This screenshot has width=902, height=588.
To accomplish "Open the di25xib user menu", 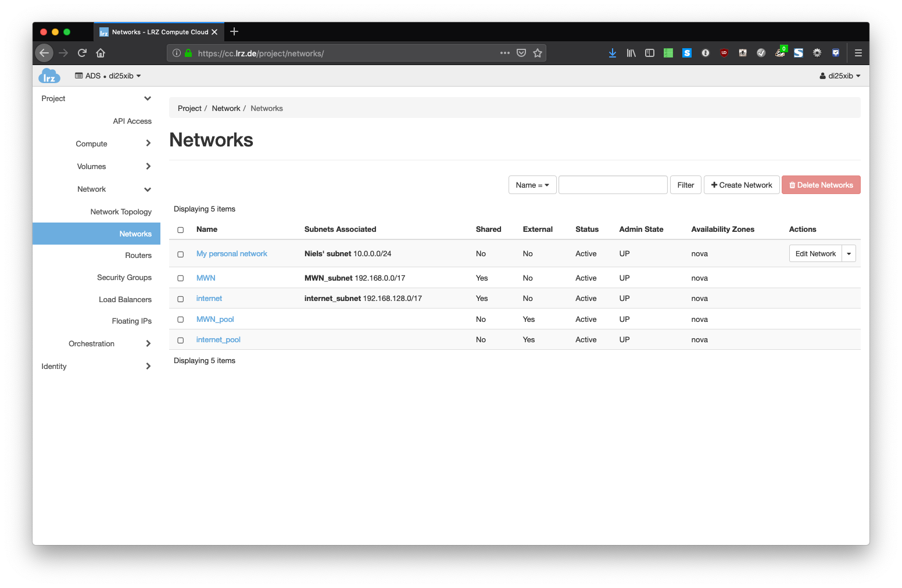I will [x=840, y=76].
